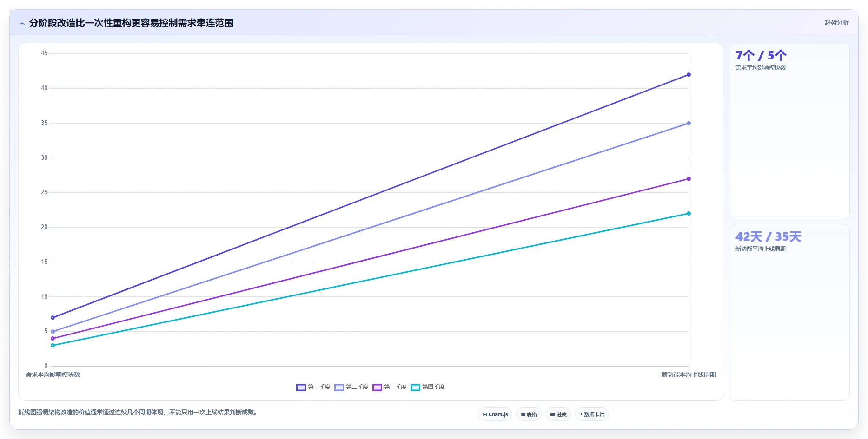The image size is (868, 439).
Task: Click the footer note starting 折线图强调架构改造
Action: pos(139,412)
